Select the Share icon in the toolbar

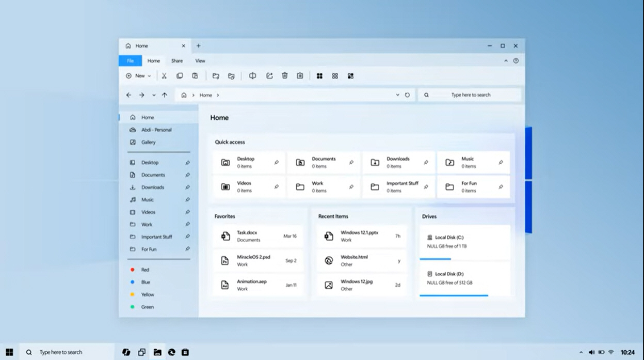click(269, 76)
